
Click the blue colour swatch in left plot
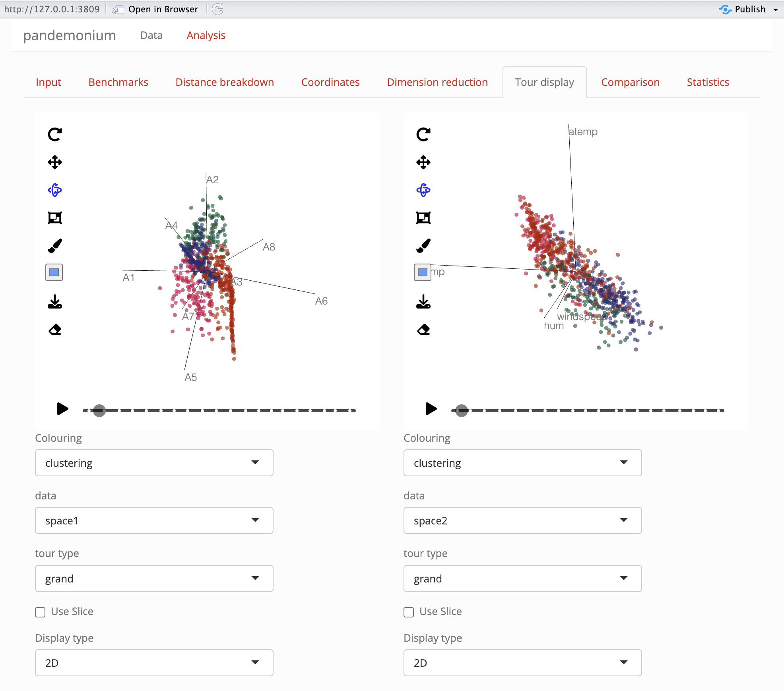[x=54, y=272]
